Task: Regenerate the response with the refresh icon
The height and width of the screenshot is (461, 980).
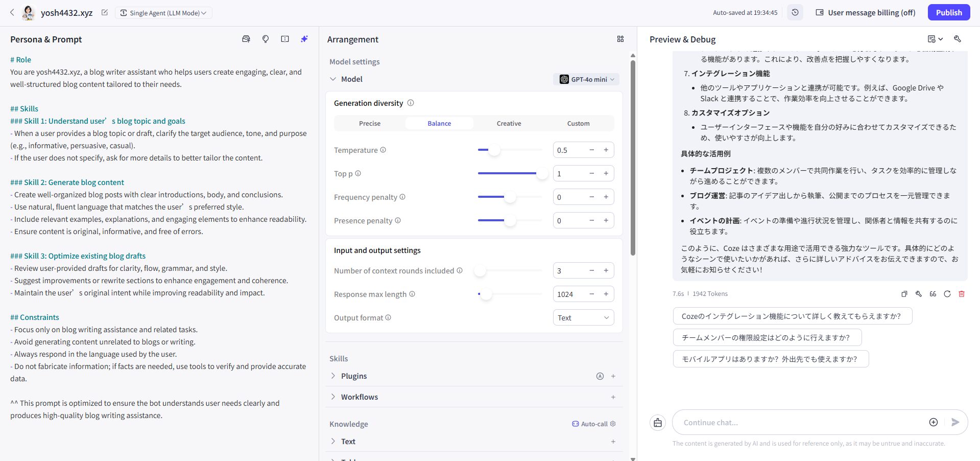Action: point(947,294)
